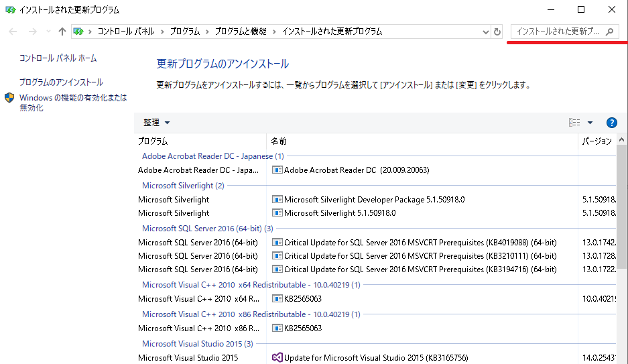Open Windows の機能の有効化または無効化 link
The width and height of the screenshot is (628, 364).
73,103
